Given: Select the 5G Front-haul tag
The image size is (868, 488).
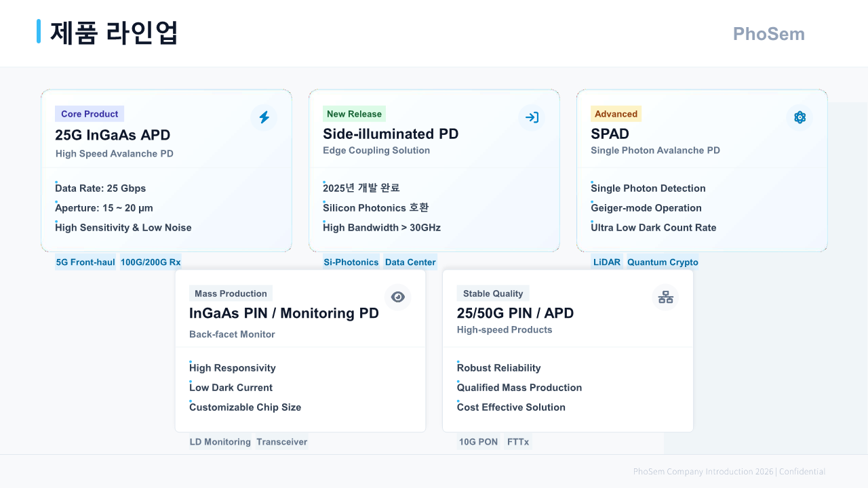Looking at the screenshot, I should coord(85,262).
